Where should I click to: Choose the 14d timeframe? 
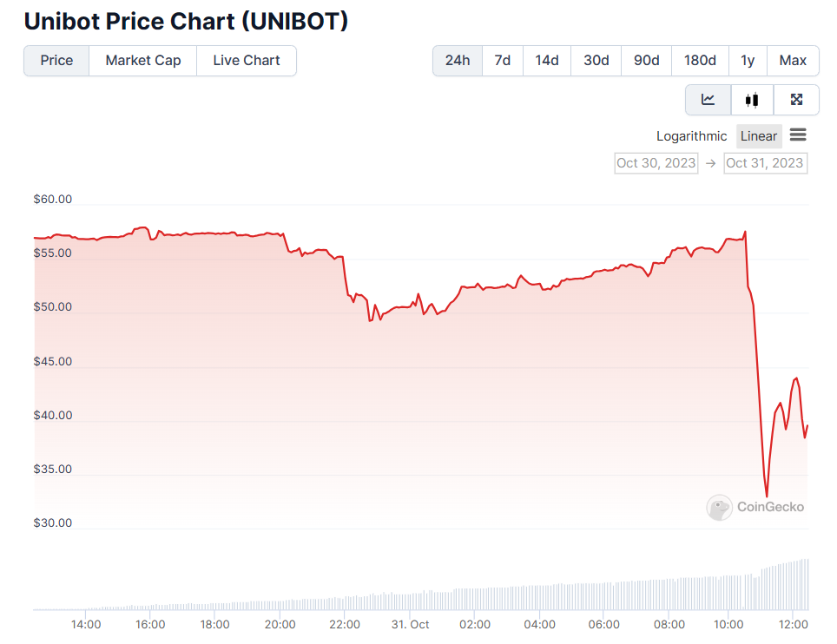(547, 60)
